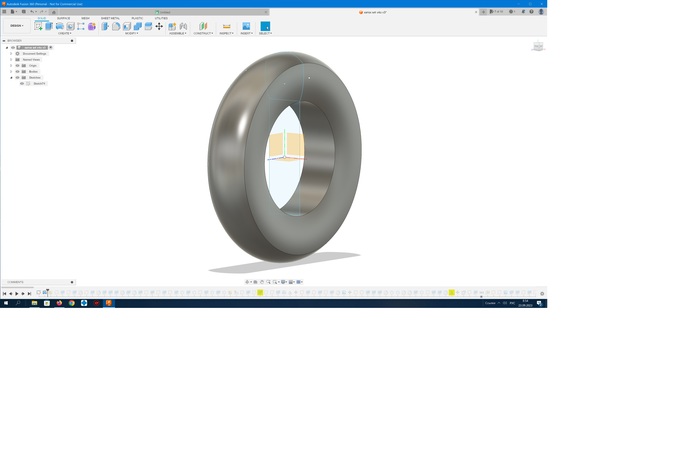Collapse the BROWSER panel
The image size is (700, 463).
4,41
